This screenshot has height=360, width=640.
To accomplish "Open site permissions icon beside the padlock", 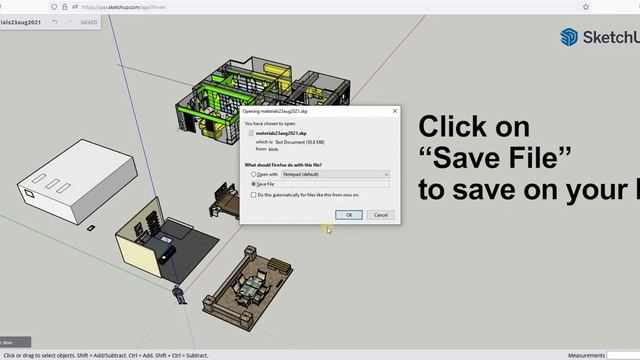I will tap(75, 7).
